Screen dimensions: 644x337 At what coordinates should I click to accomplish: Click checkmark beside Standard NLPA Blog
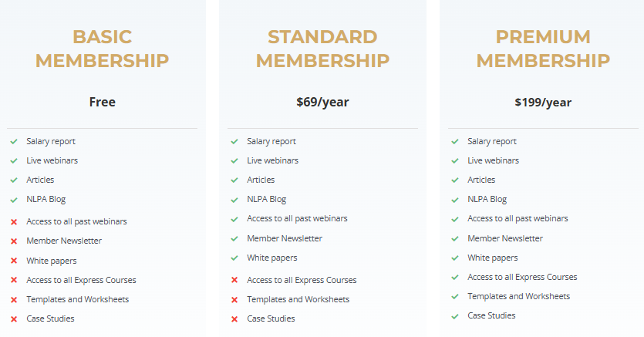234,200
